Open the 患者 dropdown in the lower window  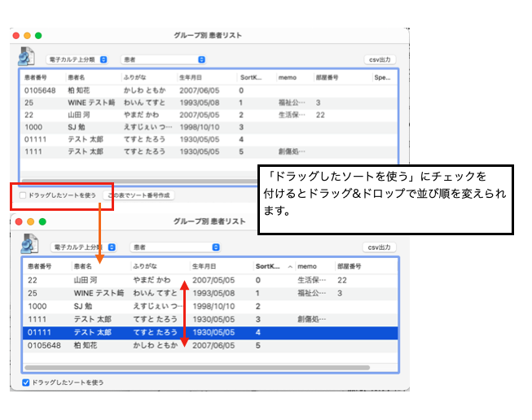pos(175,247)
